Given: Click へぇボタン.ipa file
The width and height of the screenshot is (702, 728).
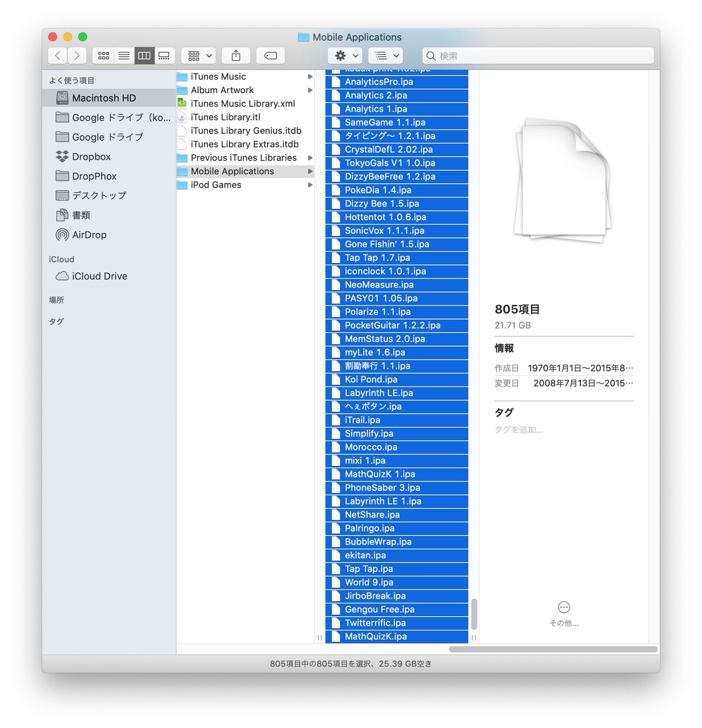Looking at the screenshot, I should (x=397, y=406).
